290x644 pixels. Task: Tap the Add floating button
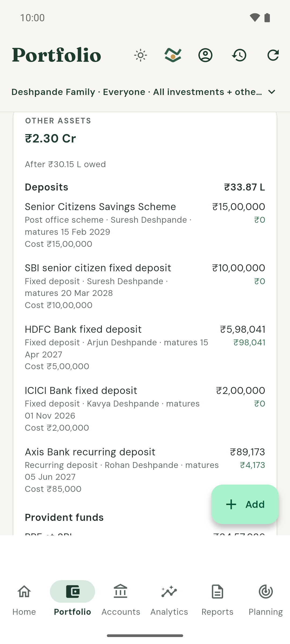point(245,504)
